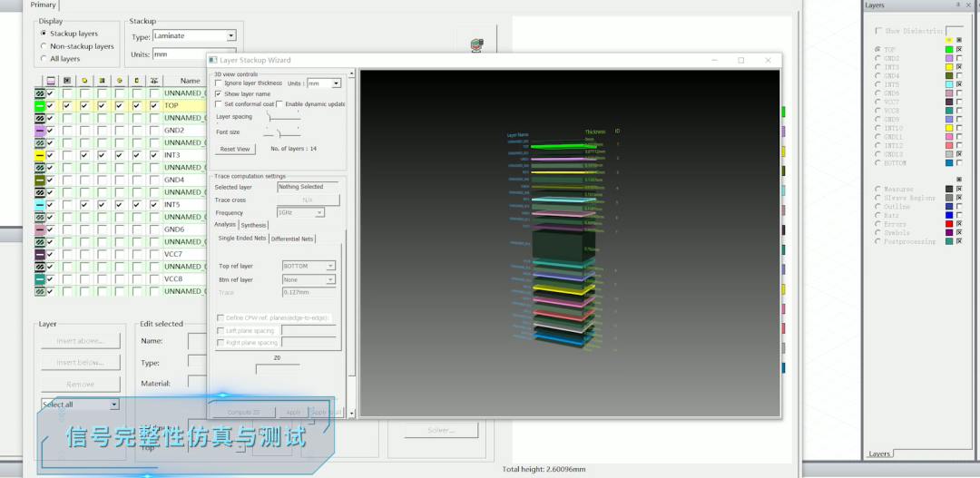Click the Layers tab at panel bottom

click(879, 454)
